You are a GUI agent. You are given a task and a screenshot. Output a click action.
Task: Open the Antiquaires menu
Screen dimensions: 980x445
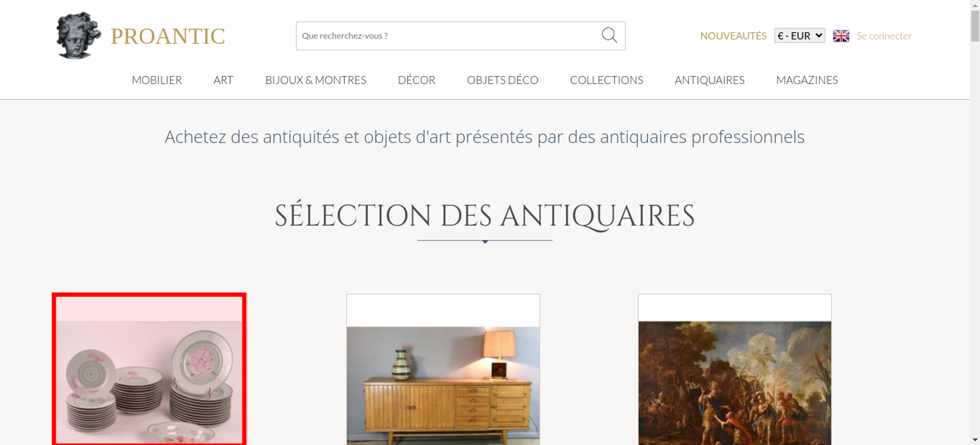click(x=710, y=80)
